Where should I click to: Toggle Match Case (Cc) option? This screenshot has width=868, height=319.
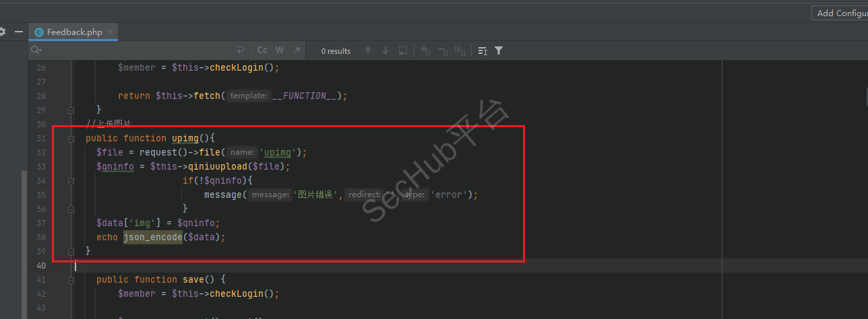coord(262,50)
